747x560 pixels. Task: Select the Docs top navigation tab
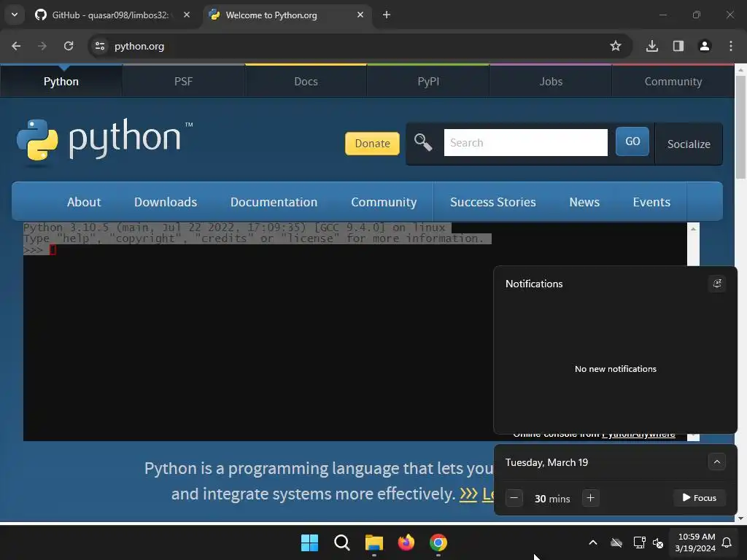tap(306, 82)
